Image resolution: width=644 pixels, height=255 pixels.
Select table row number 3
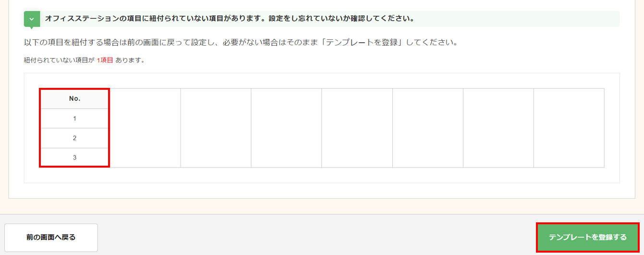point(74,158)
